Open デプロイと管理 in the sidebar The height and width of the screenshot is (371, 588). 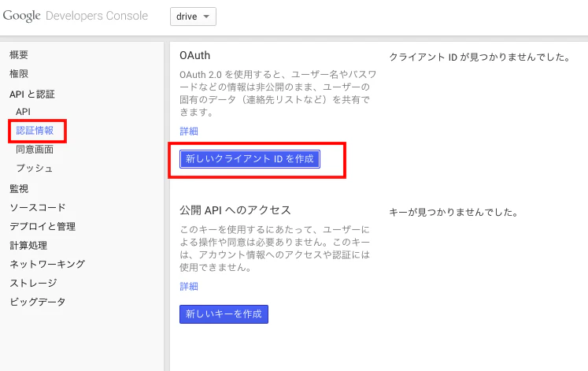43,226
